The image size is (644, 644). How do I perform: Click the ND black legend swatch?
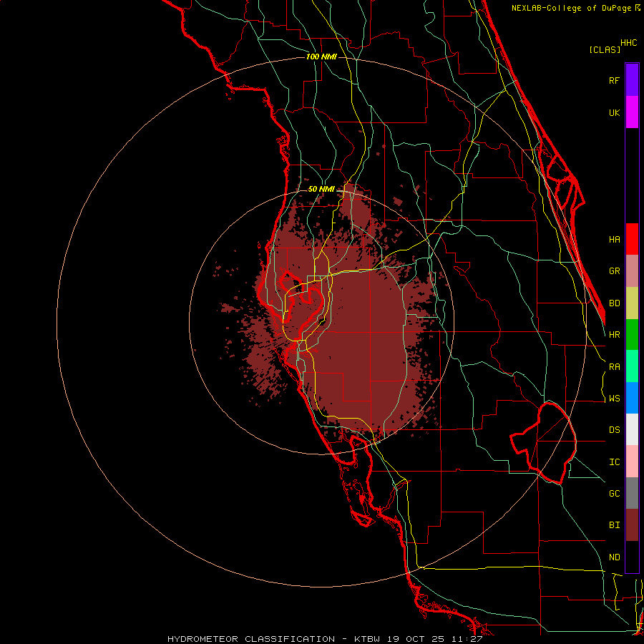[x=632, y=557]
